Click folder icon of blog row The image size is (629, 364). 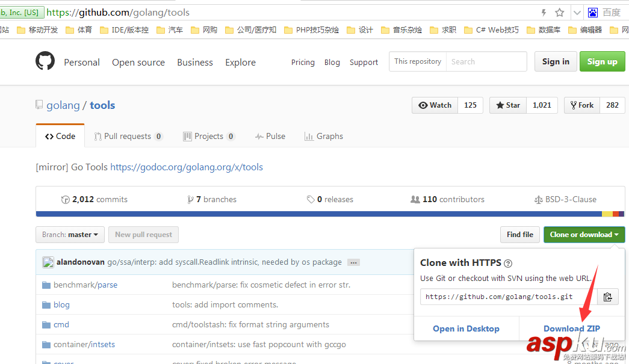click(x=46, y=305)
